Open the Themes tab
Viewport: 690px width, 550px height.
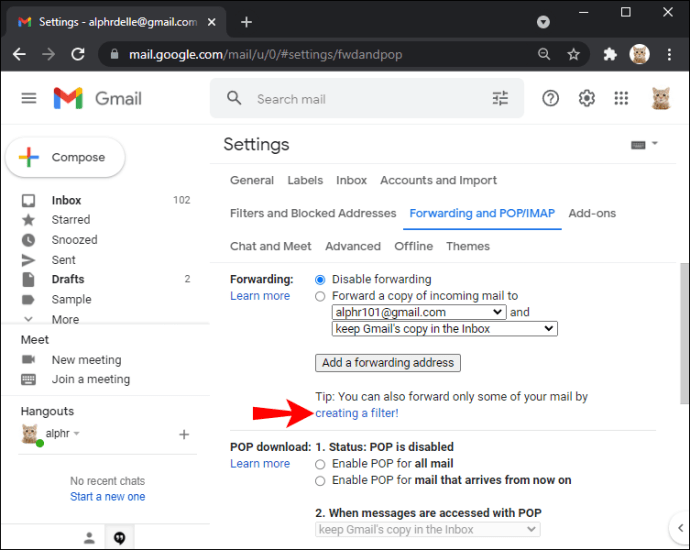click(468, 246)
